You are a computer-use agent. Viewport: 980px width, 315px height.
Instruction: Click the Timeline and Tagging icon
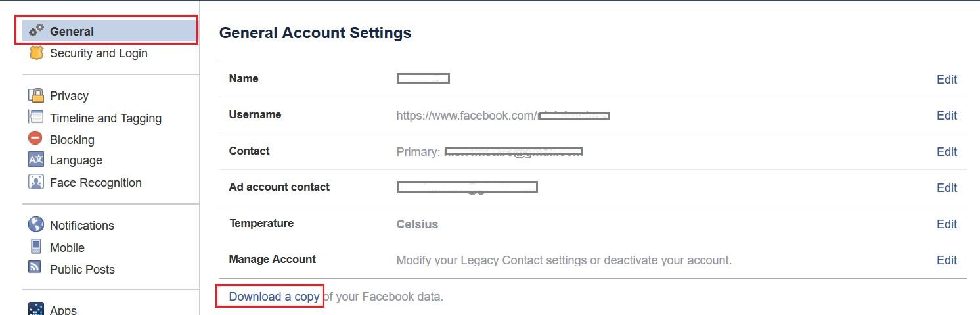36,118
